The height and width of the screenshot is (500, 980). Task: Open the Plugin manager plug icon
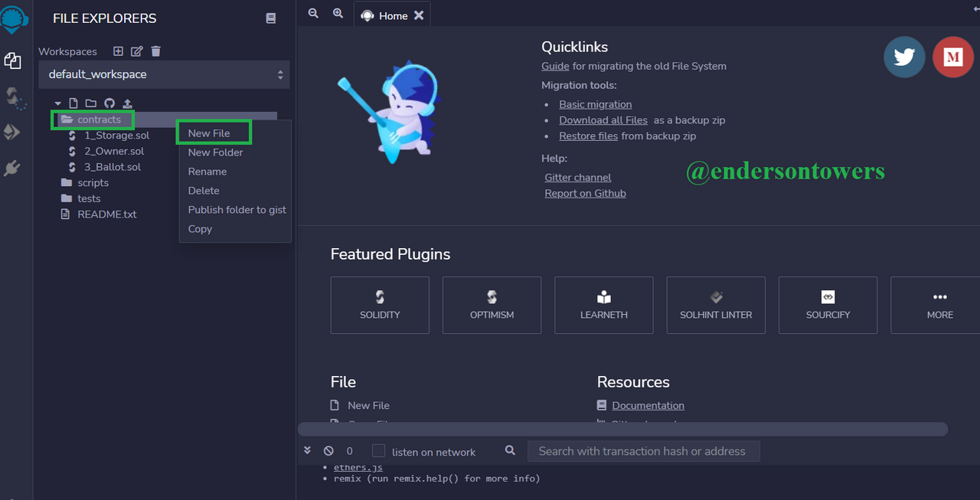(x=12, y=168)
